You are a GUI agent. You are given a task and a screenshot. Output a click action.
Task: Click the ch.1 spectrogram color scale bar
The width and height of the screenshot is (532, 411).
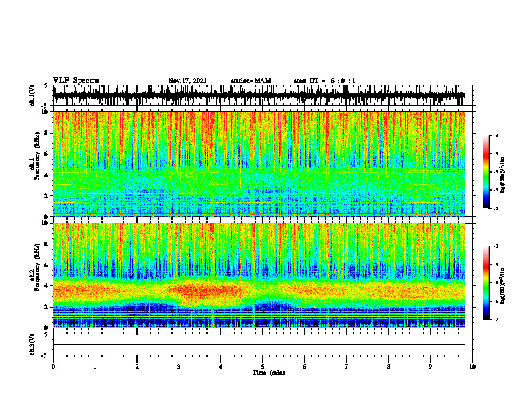tap(486, 172)
